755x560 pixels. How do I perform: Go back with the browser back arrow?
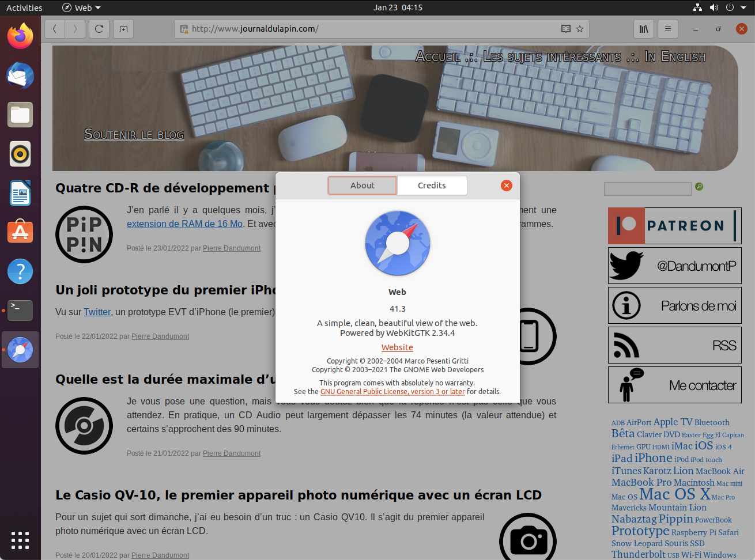click(55, 29)
